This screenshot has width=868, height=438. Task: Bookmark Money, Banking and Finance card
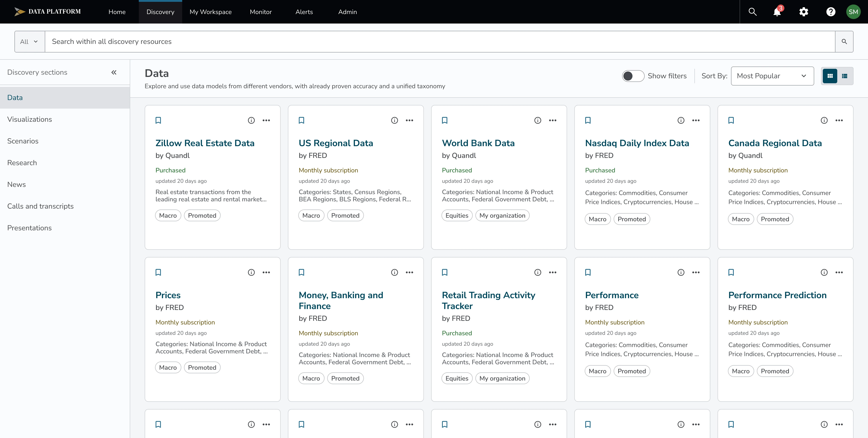click(x=301, y=272)
